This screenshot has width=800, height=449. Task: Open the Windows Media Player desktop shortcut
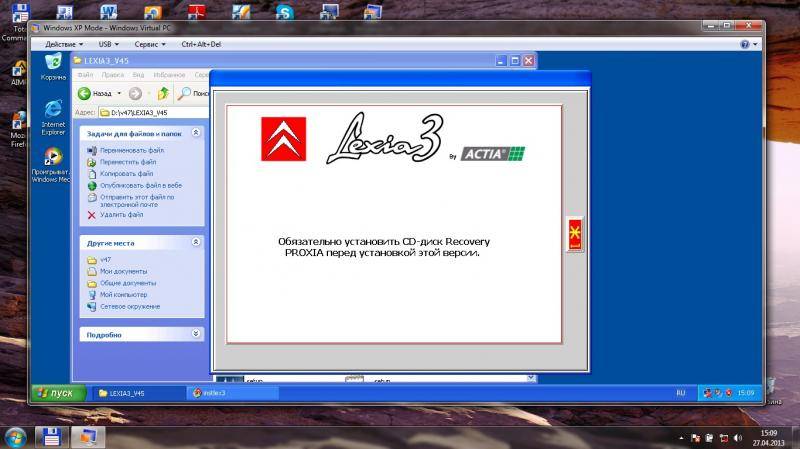[x=52, y=158]
